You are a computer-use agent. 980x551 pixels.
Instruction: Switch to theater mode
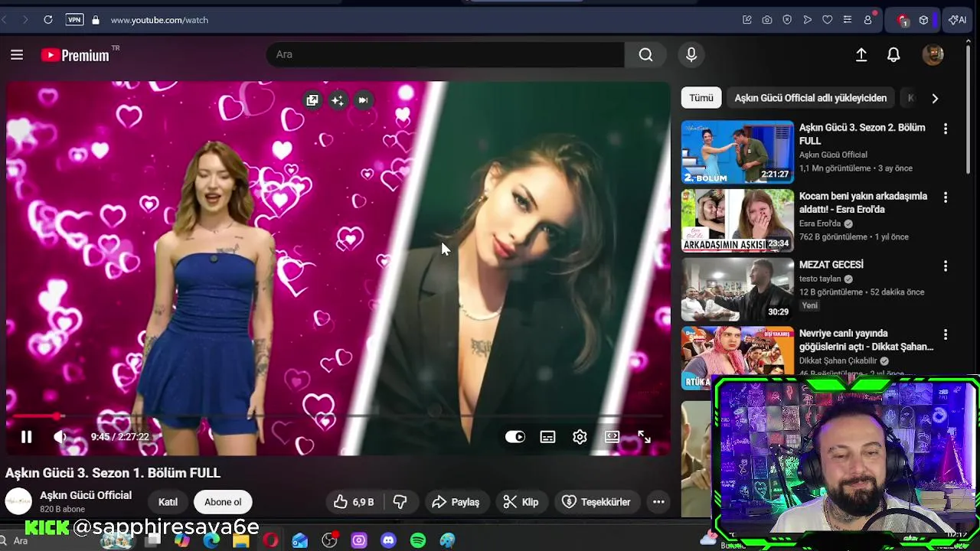coord(612,437)
